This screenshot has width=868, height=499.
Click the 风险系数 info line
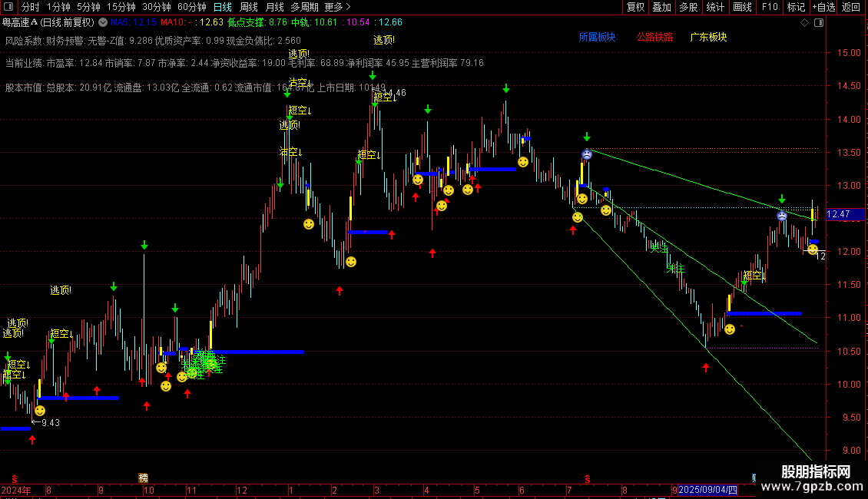click(153, 41)
